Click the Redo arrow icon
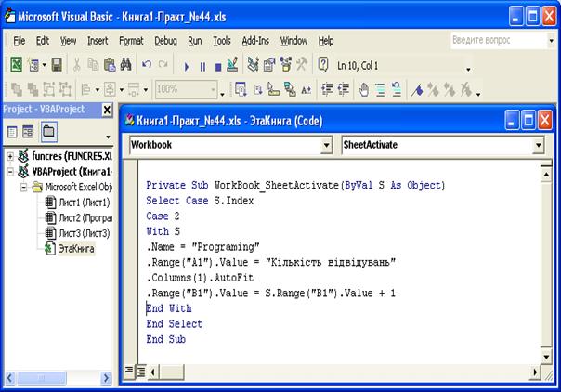 [163, 65]
